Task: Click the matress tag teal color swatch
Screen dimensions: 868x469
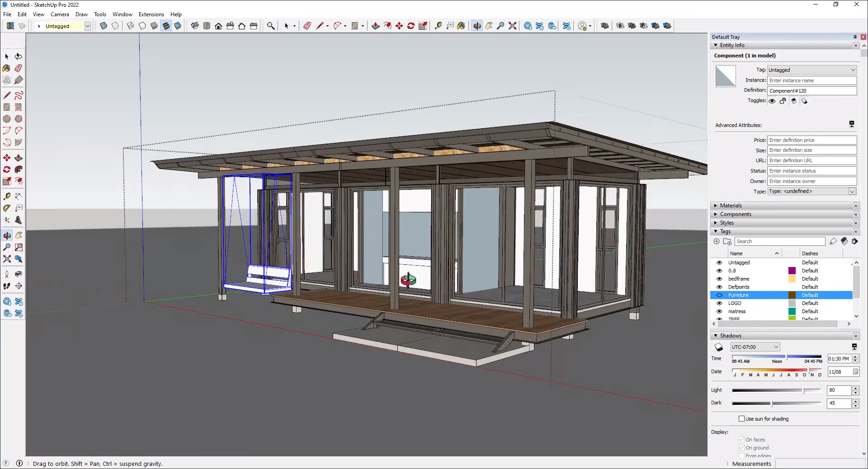Action: [792, 311]
